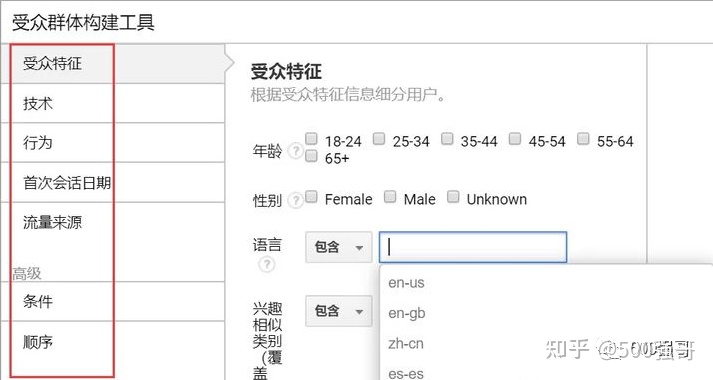Check the 18-24 age checkbox
This screenshot has height=380, width=713.
(x=311, y=138)
